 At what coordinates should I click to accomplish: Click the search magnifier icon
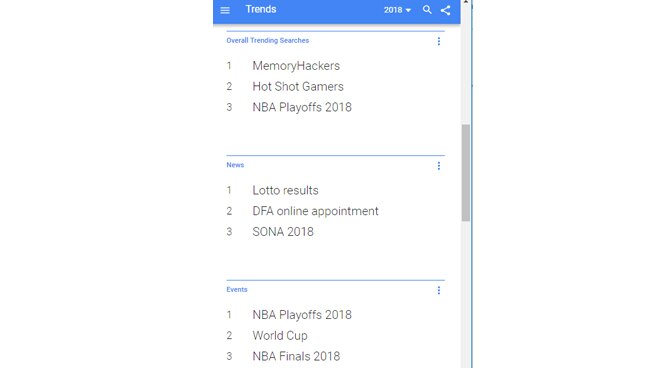coord(427,10)
